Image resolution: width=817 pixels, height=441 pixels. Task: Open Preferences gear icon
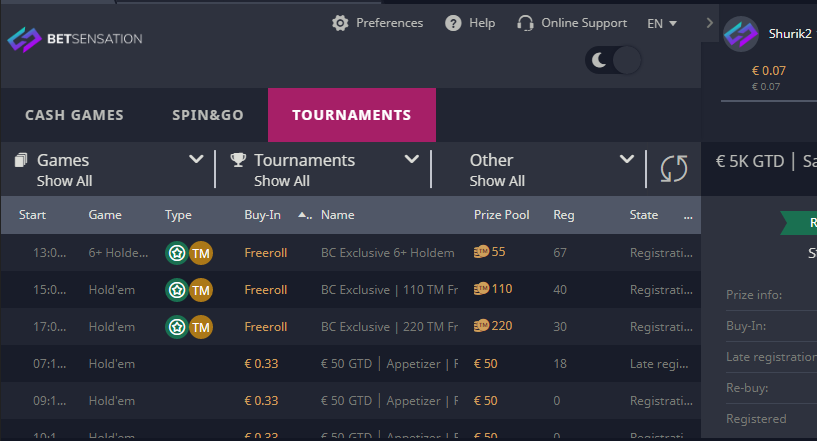pyautogui.click(x=340, y=23)
